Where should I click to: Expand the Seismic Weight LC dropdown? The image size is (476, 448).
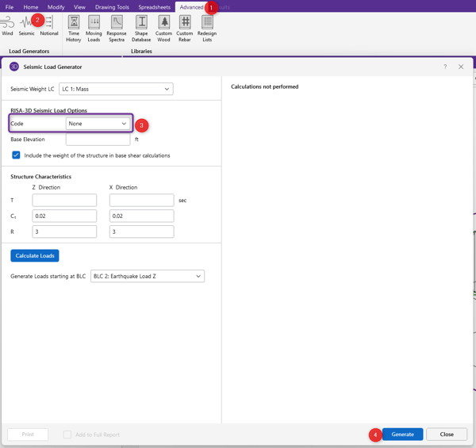coord(116,89)
